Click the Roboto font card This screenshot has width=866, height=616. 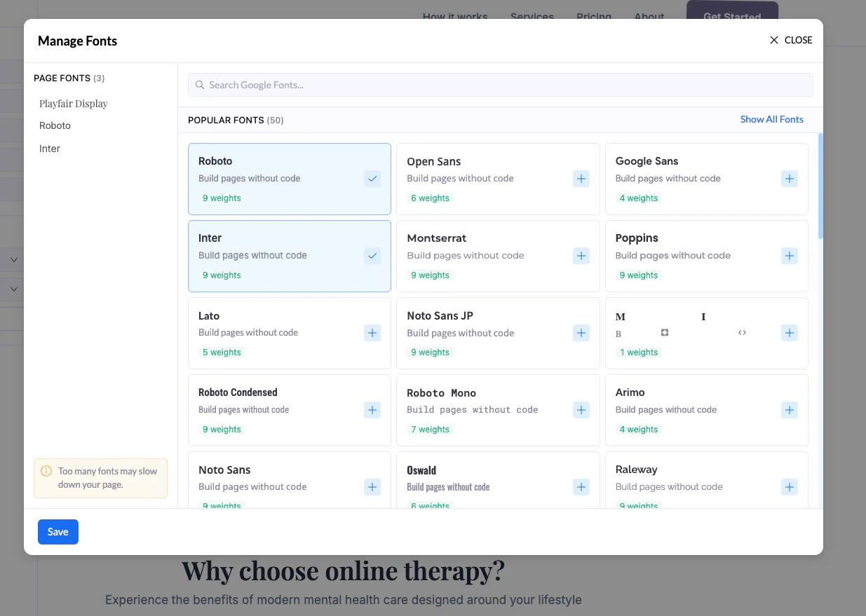[x=290, y=179]
